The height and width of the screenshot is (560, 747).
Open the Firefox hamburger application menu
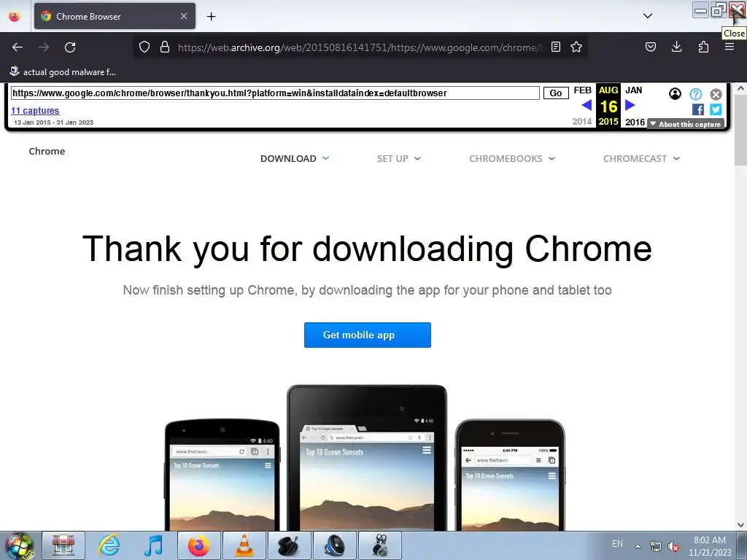[x=729, y=47]
